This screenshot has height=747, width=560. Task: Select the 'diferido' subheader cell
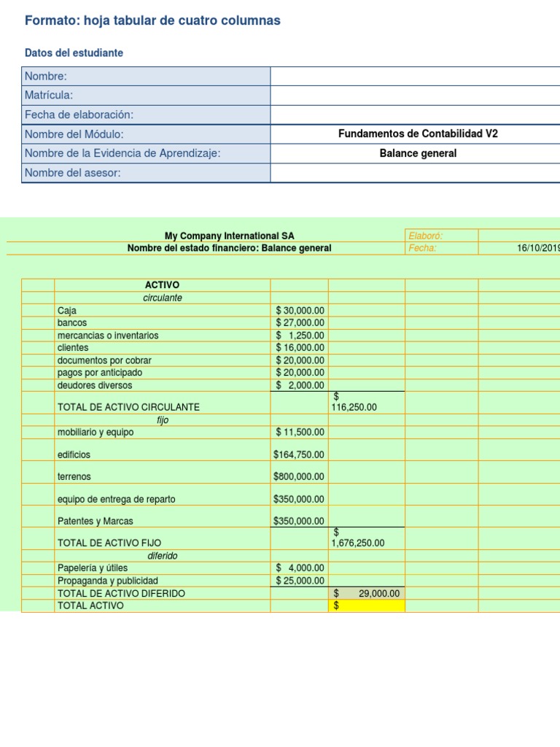coord(163,555)
